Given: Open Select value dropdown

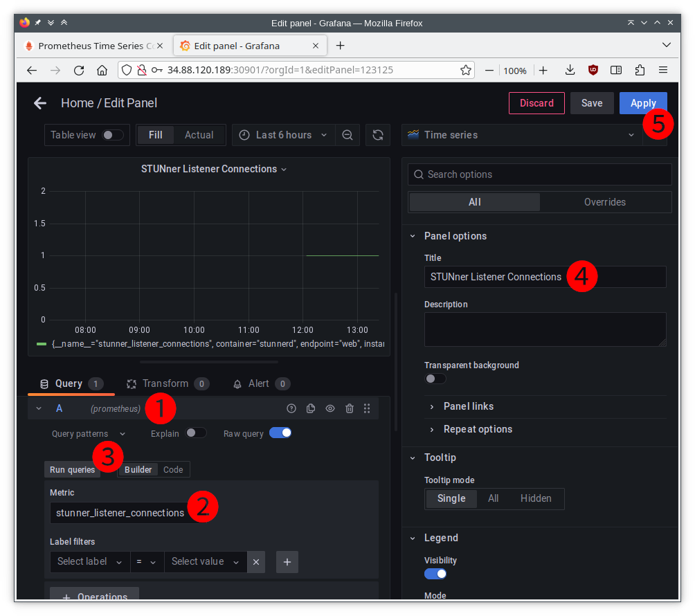Looking at the screenshot, I should click(206, 562).
